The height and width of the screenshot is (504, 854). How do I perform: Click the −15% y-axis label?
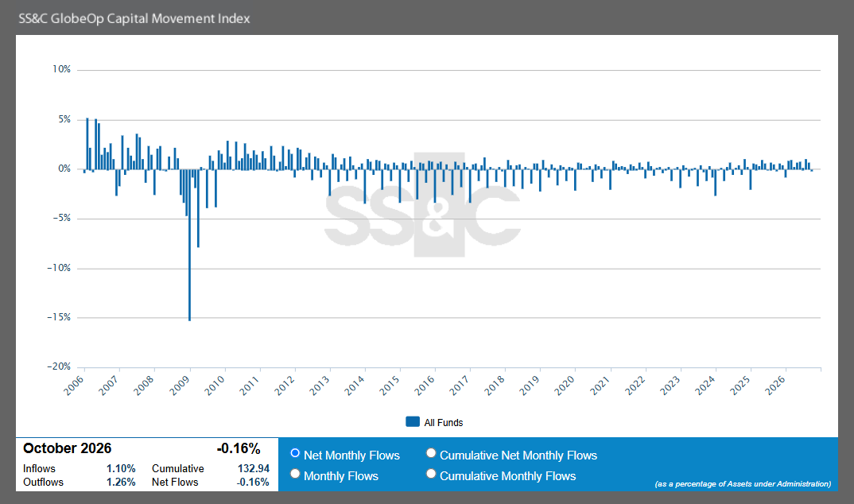click(59, 317)
